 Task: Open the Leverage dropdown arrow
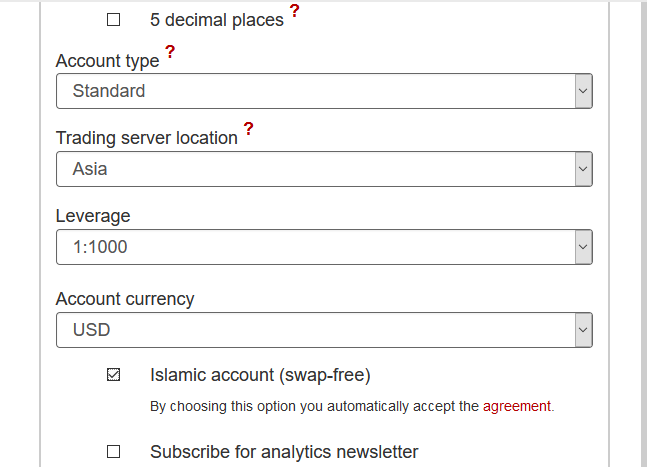click(583, 247)
